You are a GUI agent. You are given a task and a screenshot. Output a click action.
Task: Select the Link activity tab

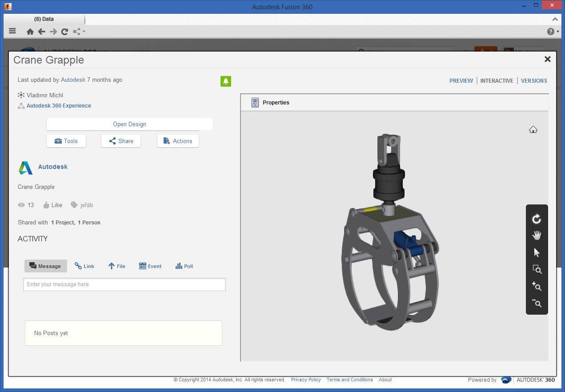84,266
